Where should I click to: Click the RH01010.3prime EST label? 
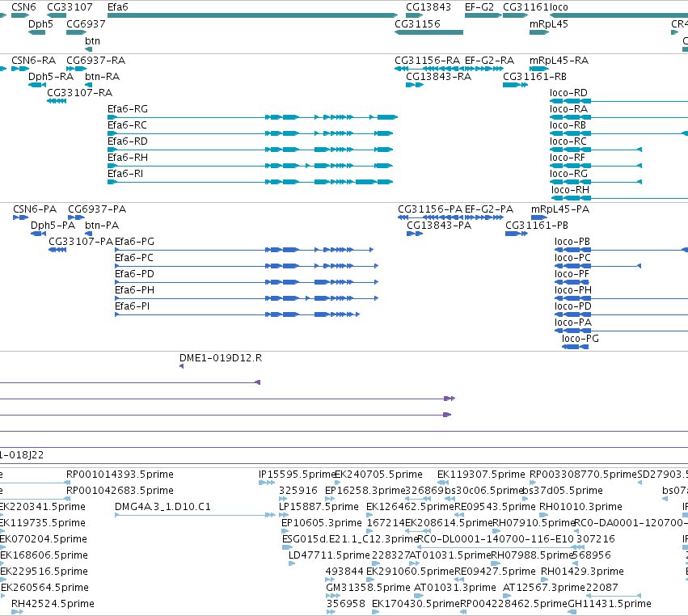click(580, 507)
